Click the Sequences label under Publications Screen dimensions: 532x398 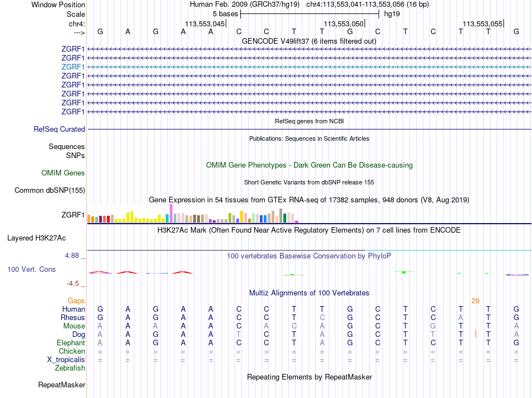click(x=67, y=146)
